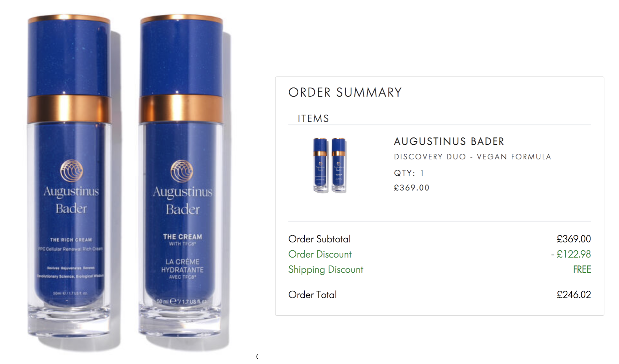Click the Order Discount label
The height and width of the screenshot is (364, 619).
(320, 254)
